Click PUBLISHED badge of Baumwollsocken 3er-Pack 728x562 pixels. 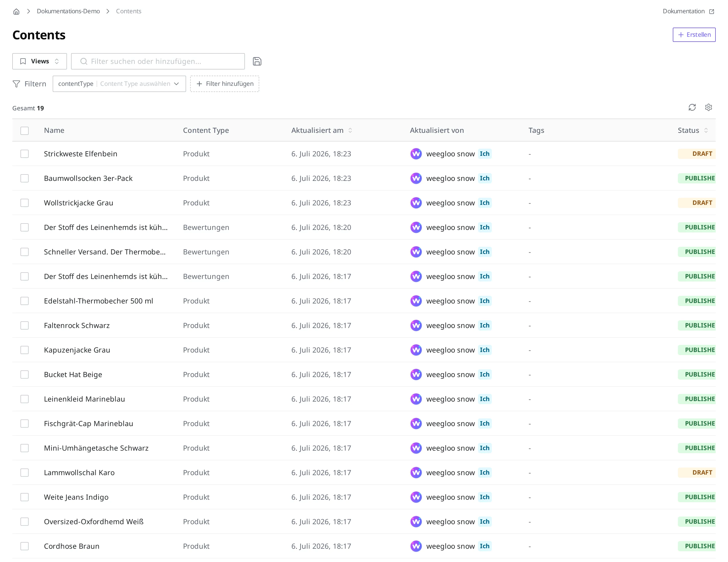click(x=697, y=178)
